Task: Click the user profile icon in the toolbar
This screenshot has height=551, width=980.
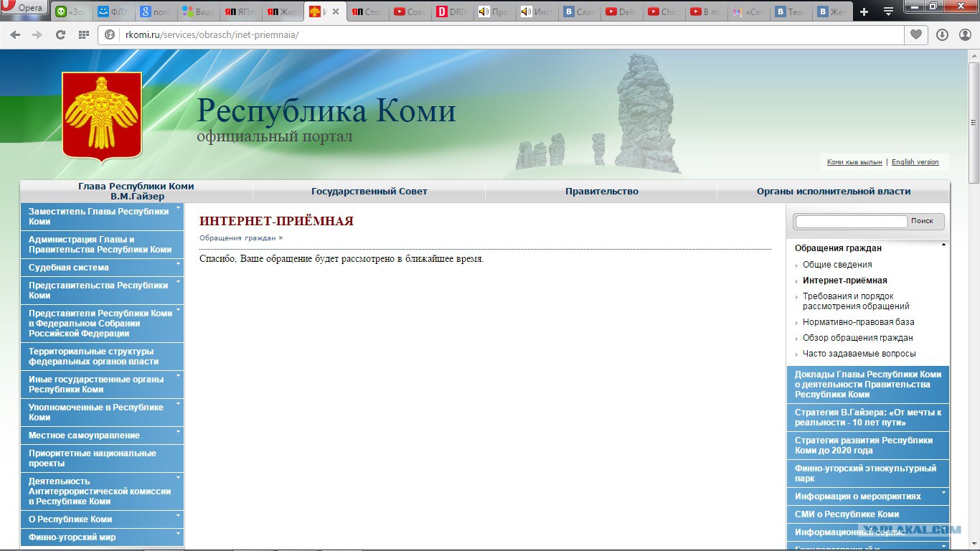Action: tap(965, 34)
